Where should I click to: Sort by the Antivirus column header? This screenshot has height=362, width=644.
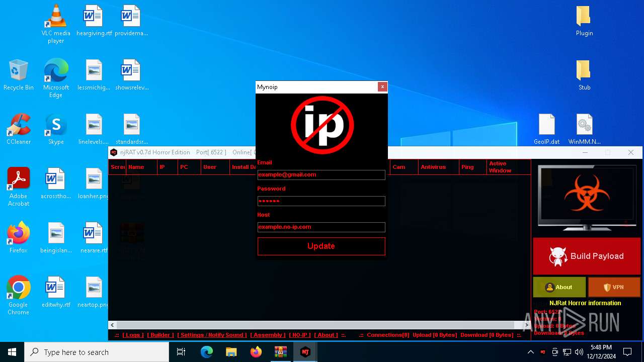439,167
